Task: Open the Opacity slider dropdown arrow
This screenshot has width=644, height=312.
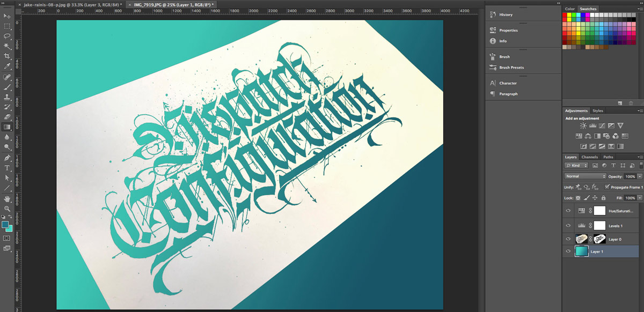Action: tap(639, 176)
